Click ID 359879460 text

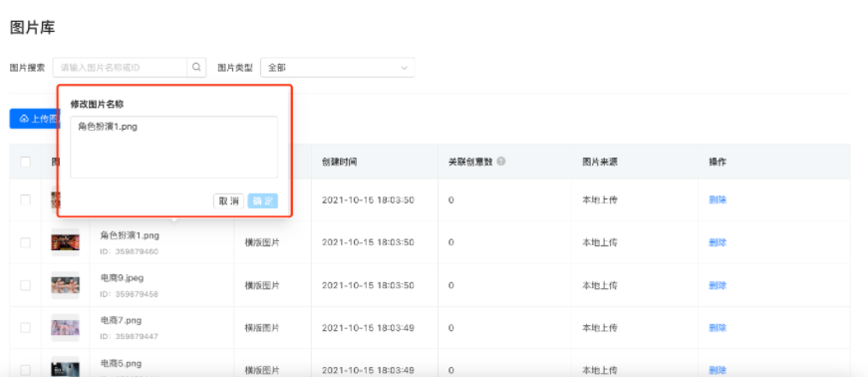pyautogui.click(x=130, y=251)
